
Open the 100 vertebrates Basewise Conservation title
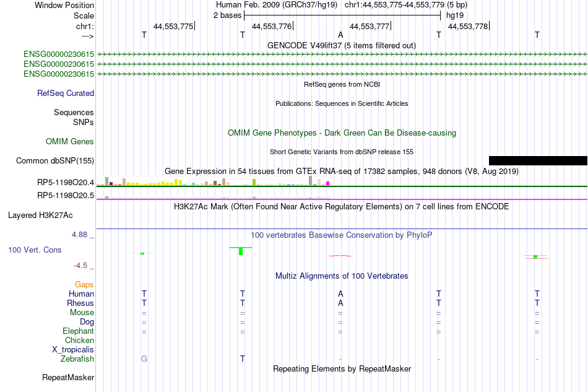point(341,235)
